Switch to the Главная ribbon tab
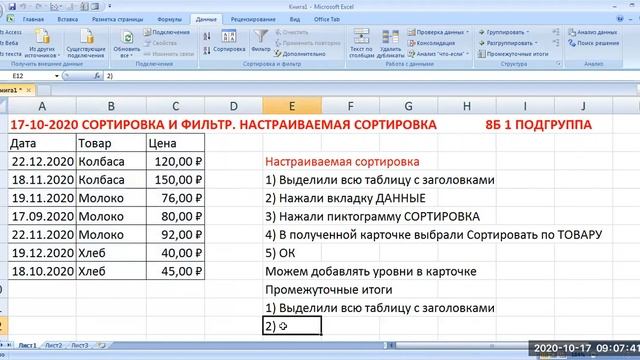 (33, 19)
